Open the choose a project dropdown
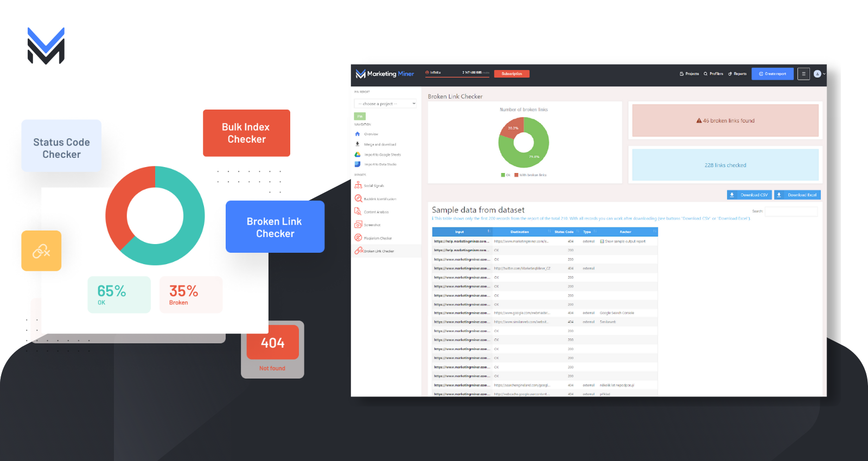The image size is (868, 461). pos(386,104)
